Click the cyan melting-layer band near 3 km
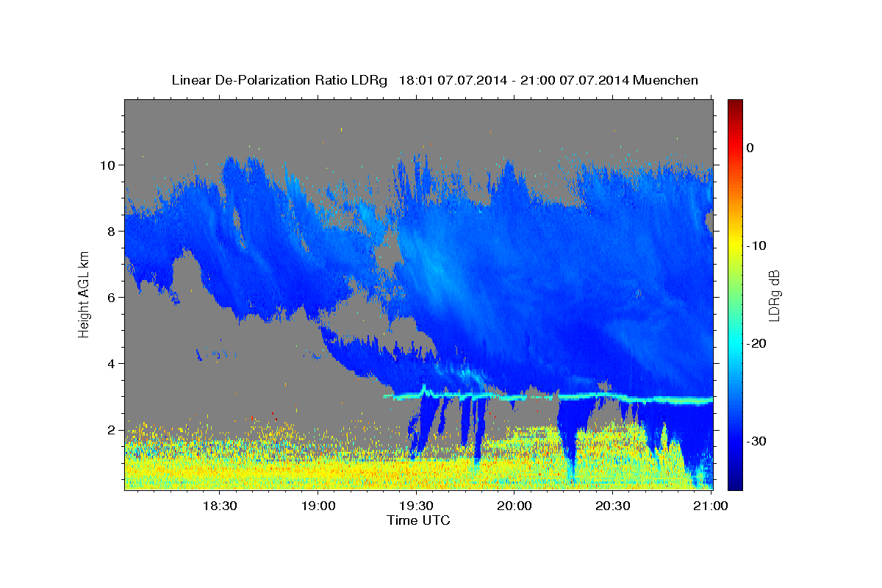This screenshot has width=882, height=588. pos(548,398)
